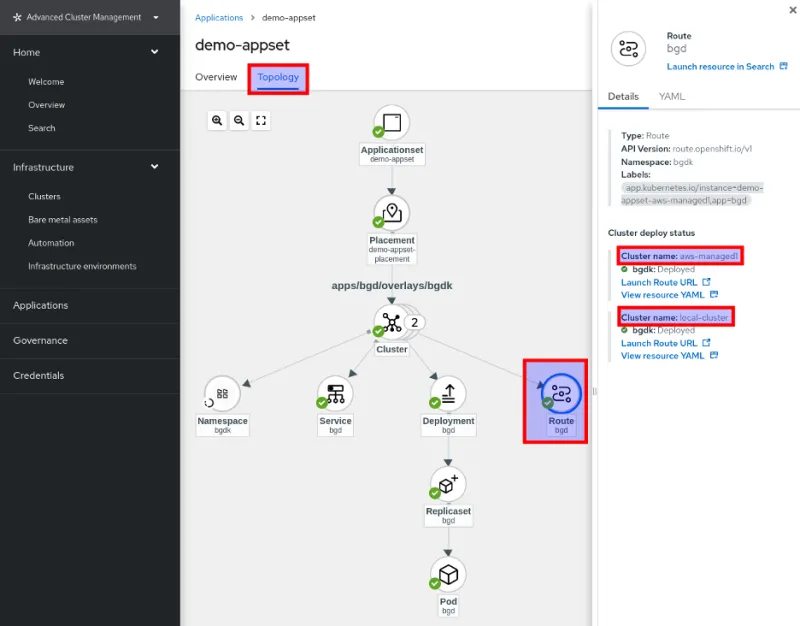The height and width of the screenshot is (626, 800).
Task: Click API Version route.openshift.io/v1 text
Action: [x=686, y=148]
